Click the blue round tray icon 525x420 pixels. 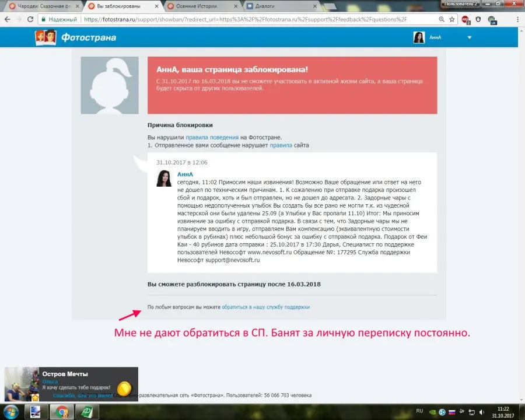click(442, 412)
